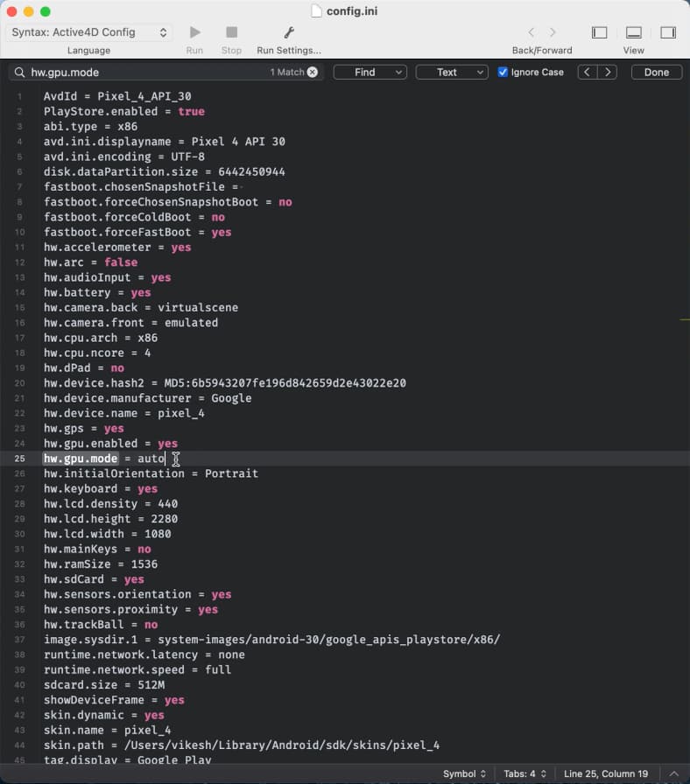The height and width of the screenshot is (784, 690).
Task: Click the hw.device.name = pixel_4 line
Action: 124,413
